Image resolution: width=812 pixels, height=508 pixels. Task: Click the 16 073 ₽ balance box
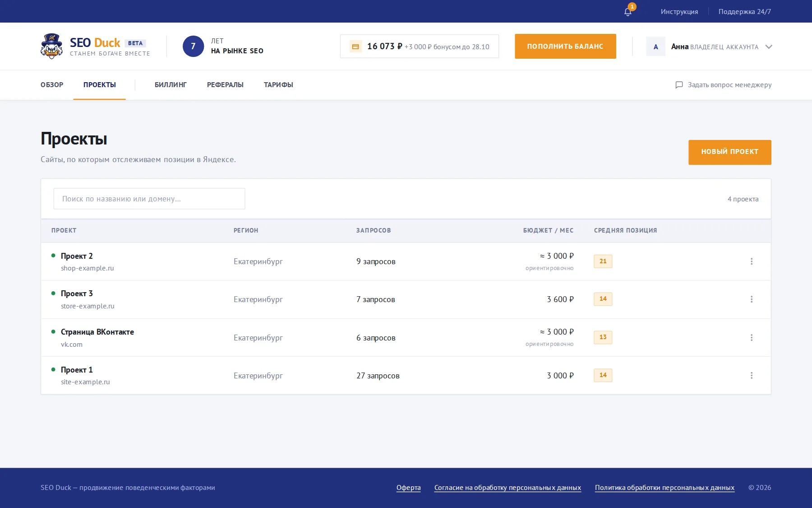(x=420, y=47)
